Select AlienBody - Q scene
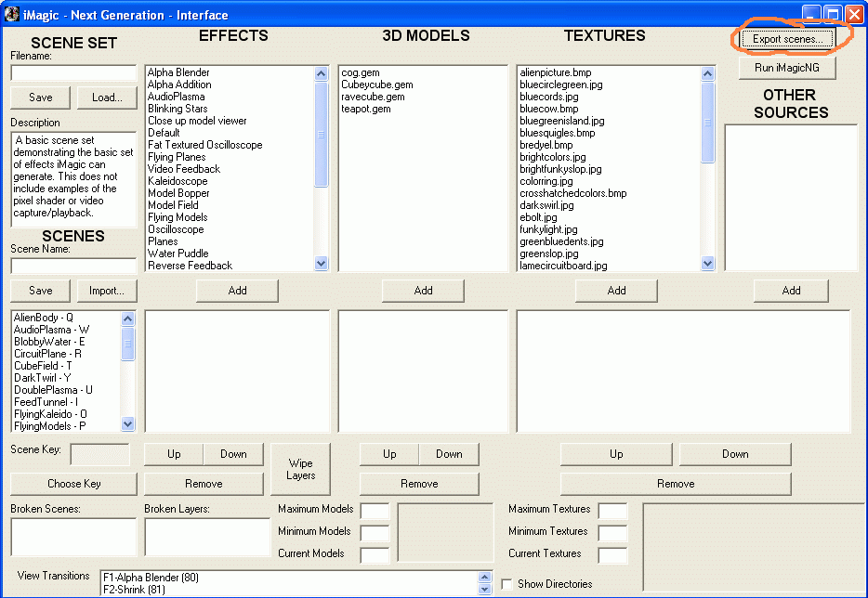Viewport: 868px width, 598px height. (x=43, y=318)
